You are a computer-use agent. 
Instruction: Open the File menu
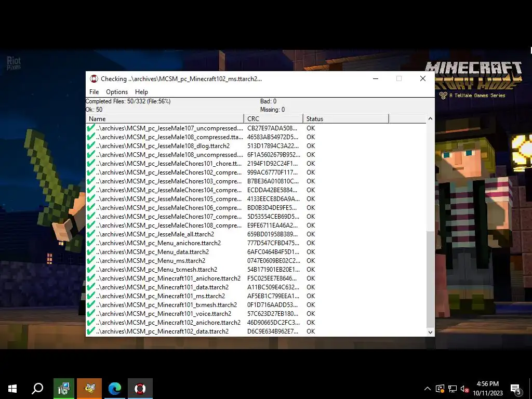tap(94, 92)
